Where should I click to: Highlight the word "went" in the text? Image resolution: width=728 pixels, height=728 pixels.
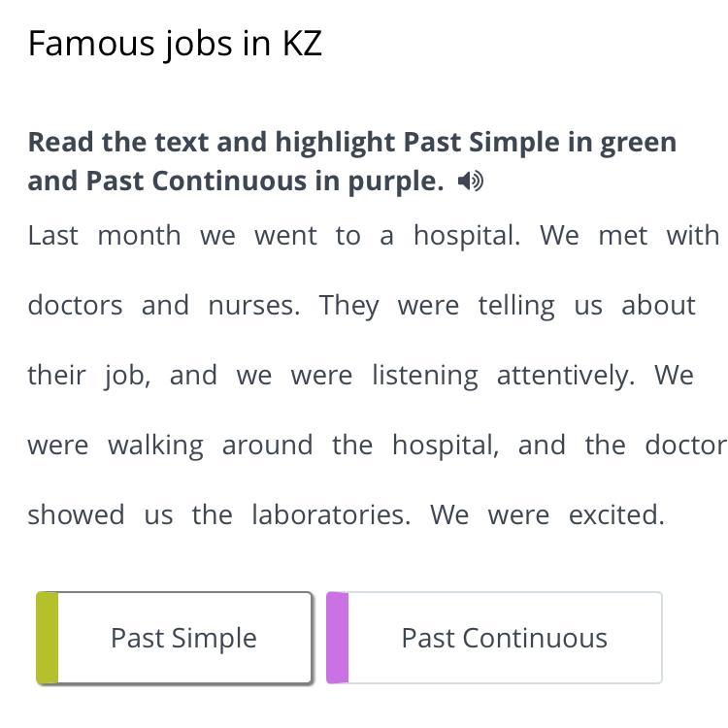[x=285, y=236]
